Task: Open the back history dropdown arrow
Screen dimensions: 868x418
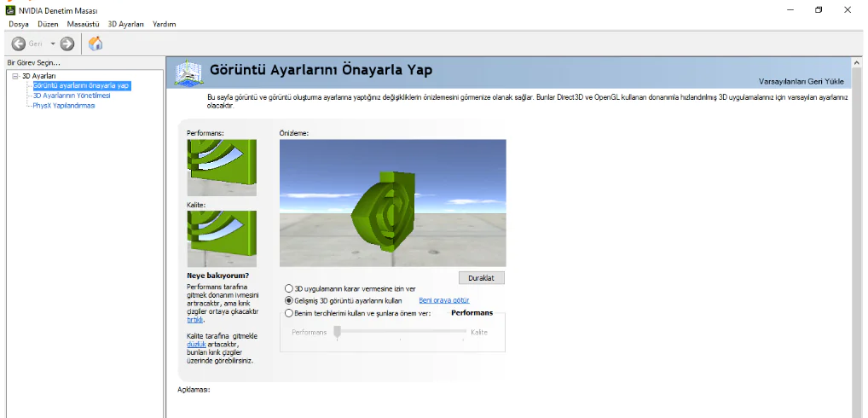Action: pyautogui.click(x=53, y=44)
